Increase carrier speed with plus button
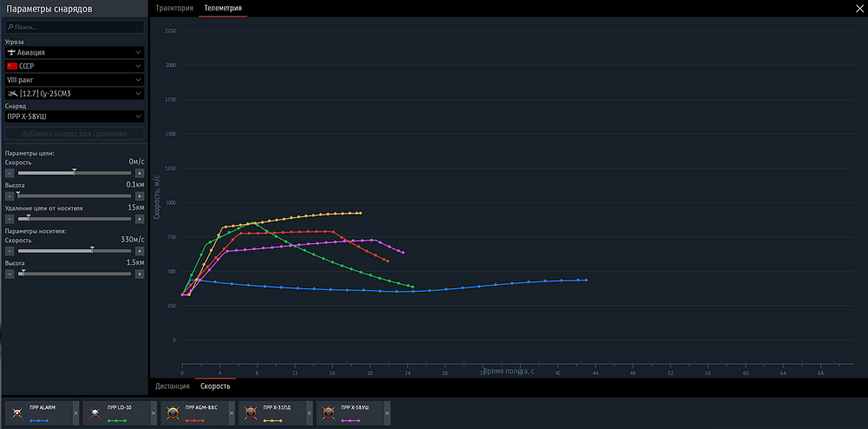This screenshot has width=868, height=429. [x=140, y=251]
